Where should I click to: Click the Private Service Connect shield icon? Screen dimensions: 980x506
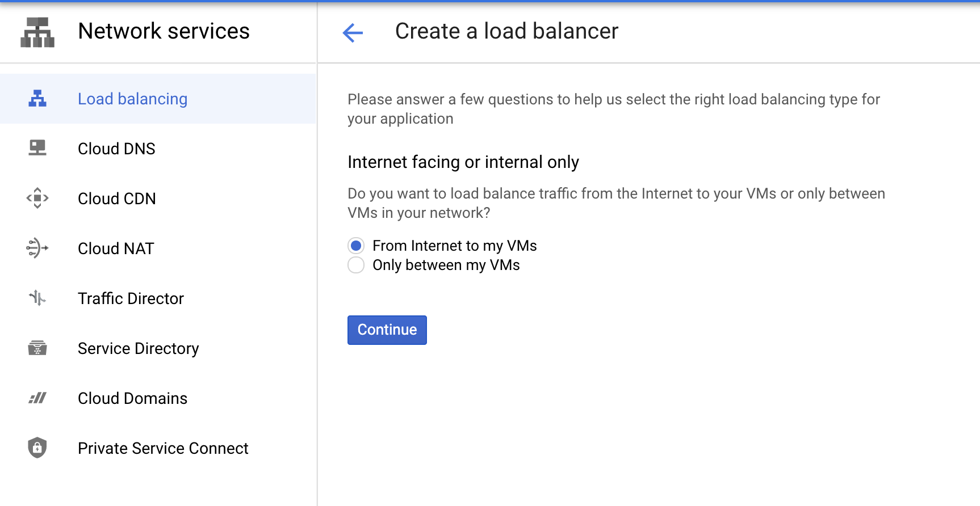37,448
